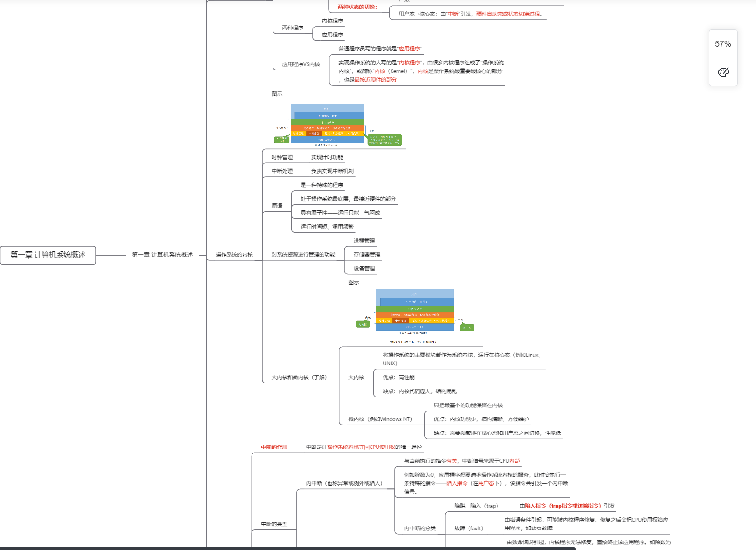Screen dimensions: 756x550
Task: Select the 大内核 node
Action: click(356, 377)
